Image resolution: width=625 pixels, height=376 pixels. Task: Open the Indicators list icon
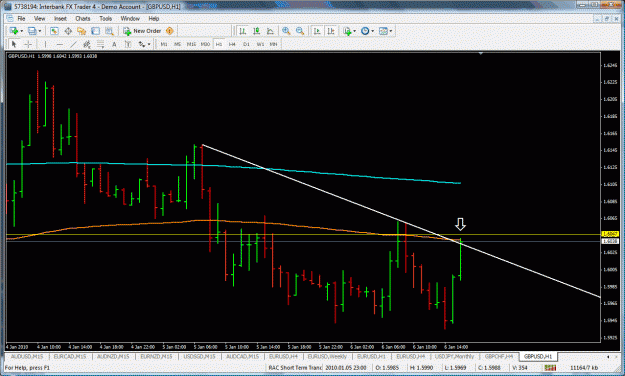(347, 31)
